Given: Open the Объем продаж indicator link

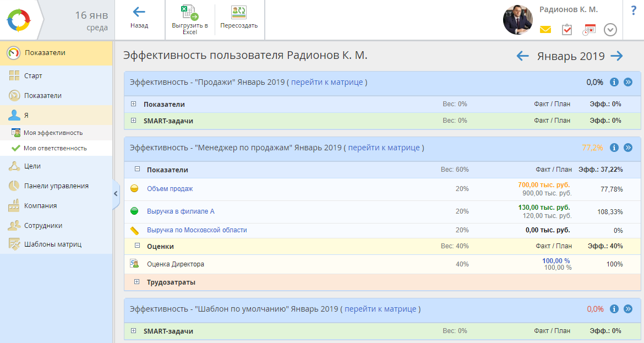Looking at the screenshot, I should click(x=170, y=189).
